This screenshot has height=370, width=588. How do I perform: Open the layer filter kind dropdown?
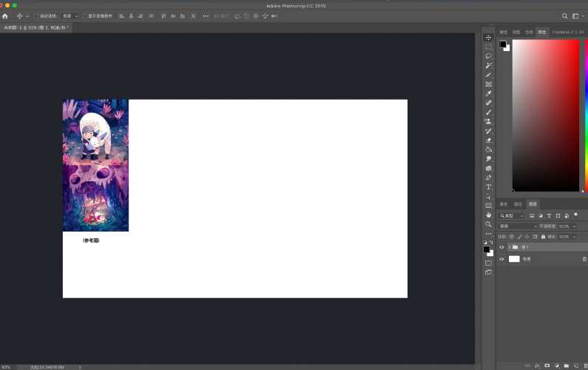[512, 216]
